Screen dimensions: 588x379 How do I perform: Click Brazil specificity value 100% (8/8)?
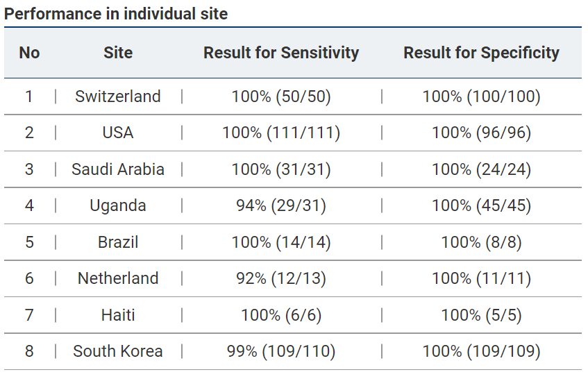tap(481, 242)
